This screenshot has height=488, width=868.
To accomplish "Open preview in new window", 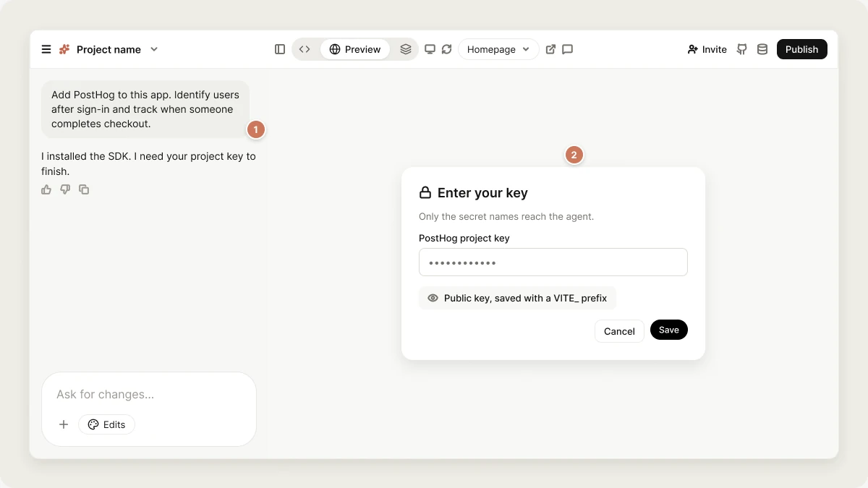I will pyautogui.click(x=550, y=49).
